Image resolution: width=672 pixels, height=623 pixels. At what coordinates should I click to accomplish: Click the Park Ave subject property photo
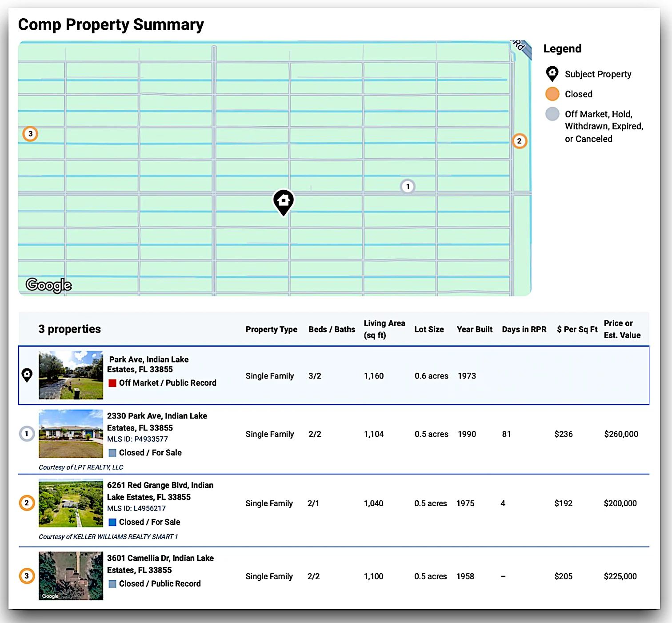pyautogui.click(x=71, y=375)
